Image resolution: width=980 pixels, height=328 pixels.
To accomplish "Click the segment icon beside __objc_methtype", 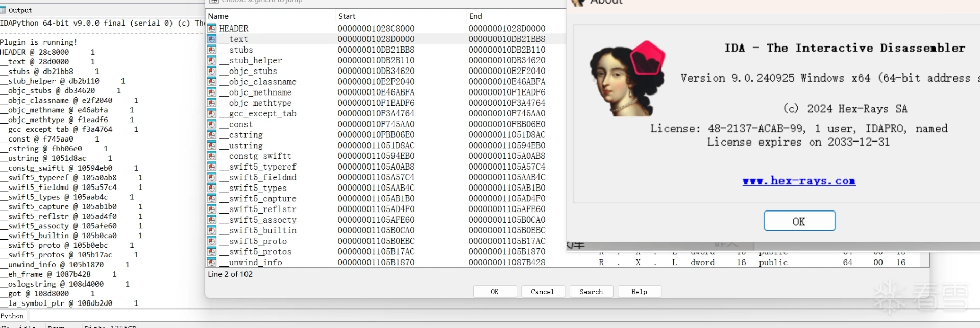I will coord(211,103).
